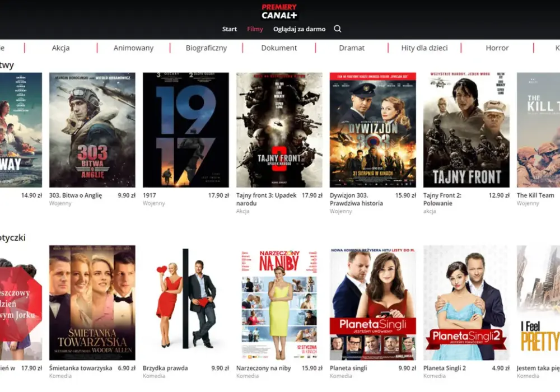Open Hity dla dzieci genre tab
Screen dimensions: 560x392
(424, 48)
